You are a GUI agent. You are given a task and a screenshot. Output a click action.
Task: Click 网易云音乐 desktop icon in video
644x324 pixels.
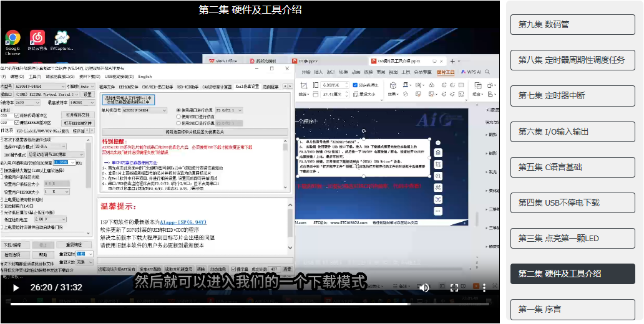(x=37, y=40)
